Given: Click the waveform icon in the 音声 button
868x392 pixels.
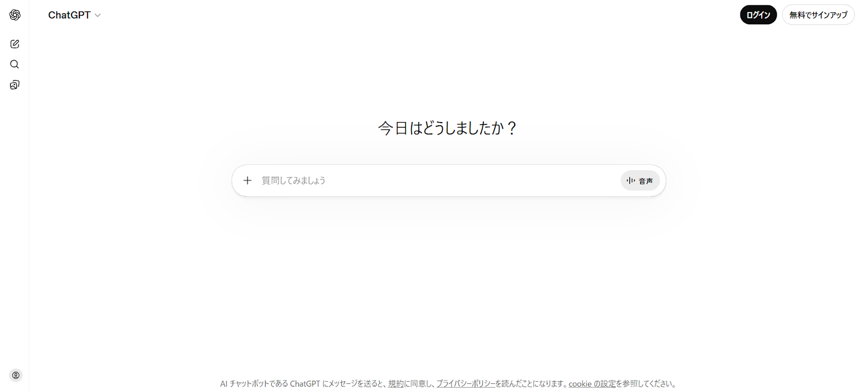Looking at the screenshot, I should coord(630,181).
